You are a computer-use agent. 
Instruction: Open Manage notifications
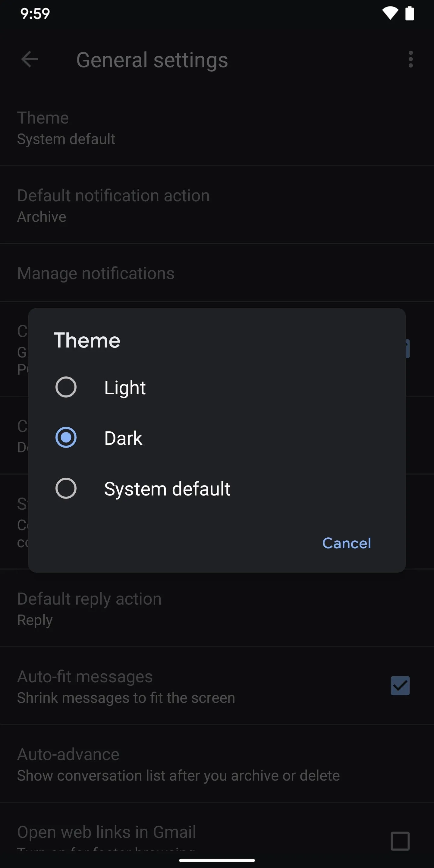(217, 272)
